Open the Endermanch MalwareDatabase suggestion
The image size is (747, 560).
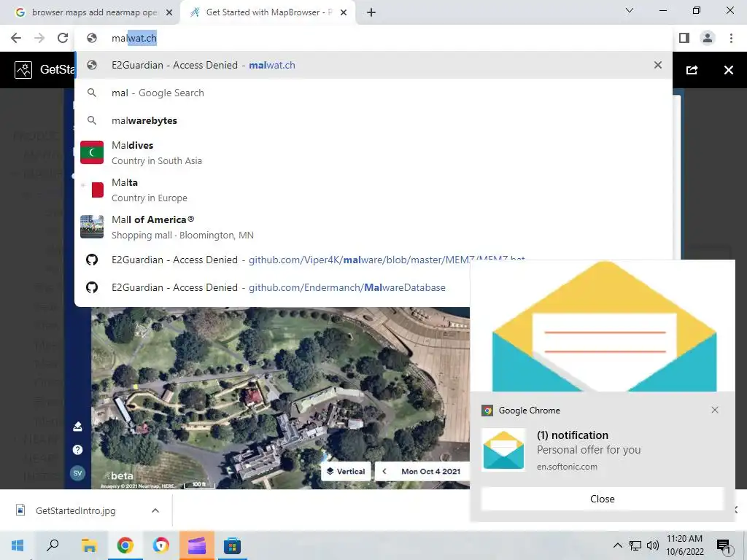click(x=273, y=287)
